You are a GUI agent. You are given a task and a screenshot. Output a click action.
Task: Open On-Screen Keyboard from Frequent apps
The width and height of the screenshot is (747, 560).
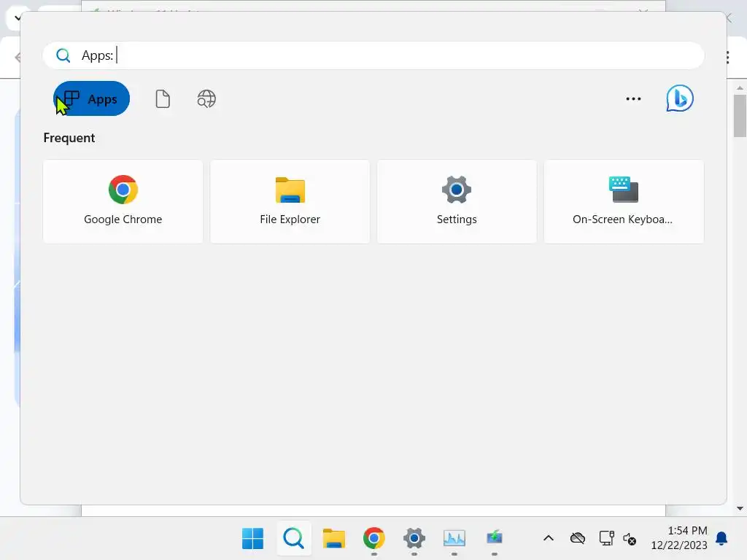624,201
